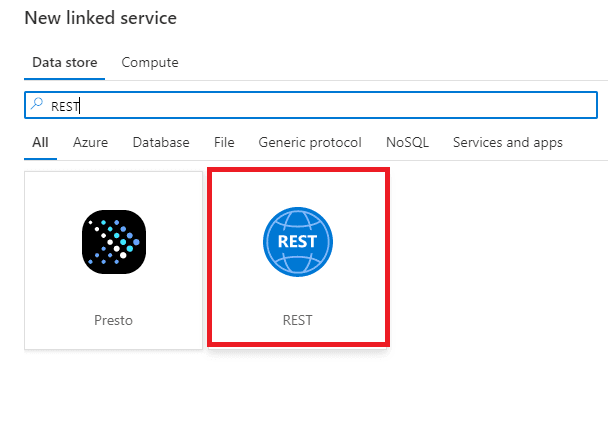The width and height of the screenshot is (610, 426).
Task: Click the REST globe icon
Action: [297, 241]
